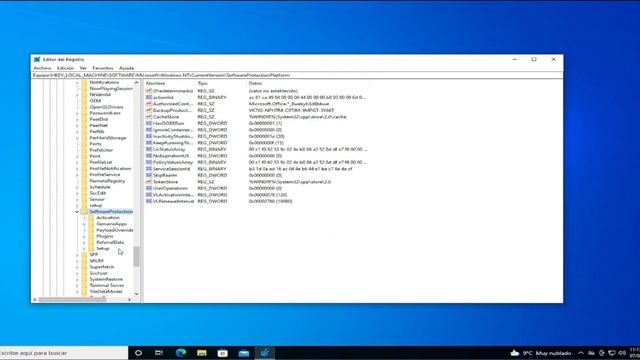The image size is (640, 360).
Task: Click the Task View taskbar icon
Action: point(159,353)
